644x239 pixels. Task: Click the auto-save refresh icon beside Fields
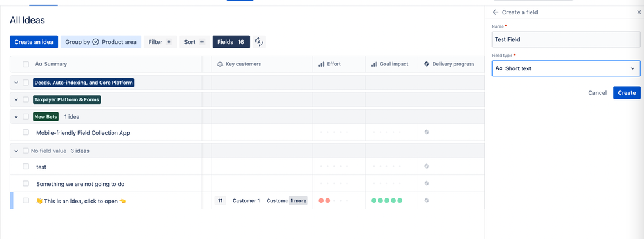(x=259, y=41)
